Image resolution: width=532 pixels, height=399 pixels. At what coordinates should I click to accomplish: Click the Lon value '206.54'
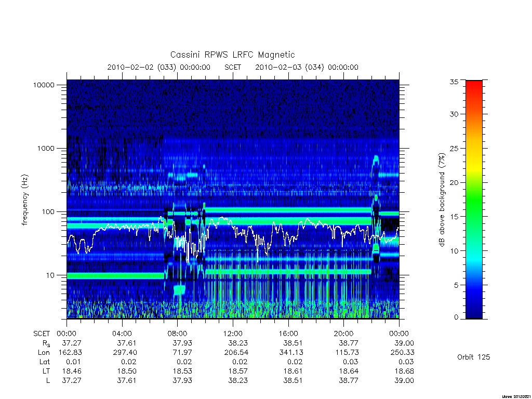(x=236, y=353)
